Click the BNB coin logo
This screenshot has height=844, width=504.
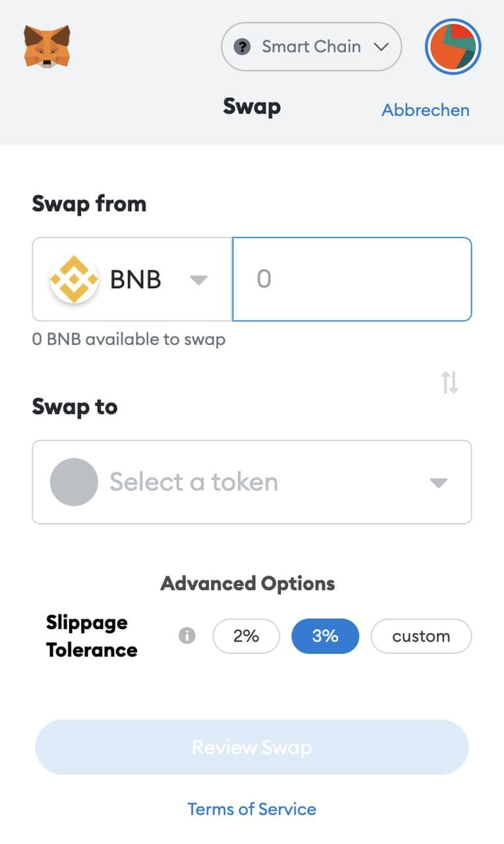[74, 280]
